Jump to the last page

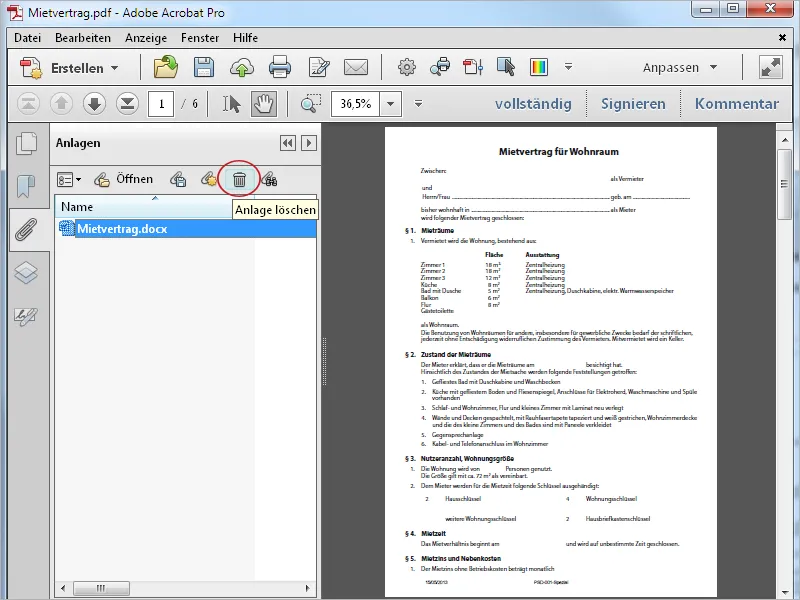point(127,104)
